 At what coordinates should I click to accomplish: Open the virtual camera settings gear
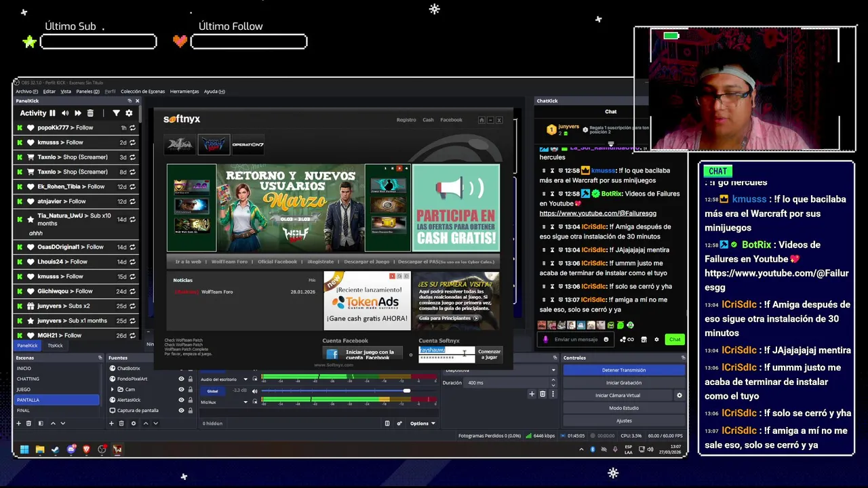(x=679, y=395)
